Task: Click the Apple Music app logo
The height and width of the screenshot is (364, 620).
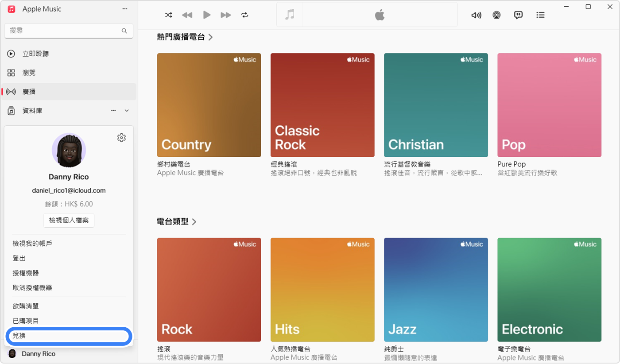Action: [x=12, y=9]
